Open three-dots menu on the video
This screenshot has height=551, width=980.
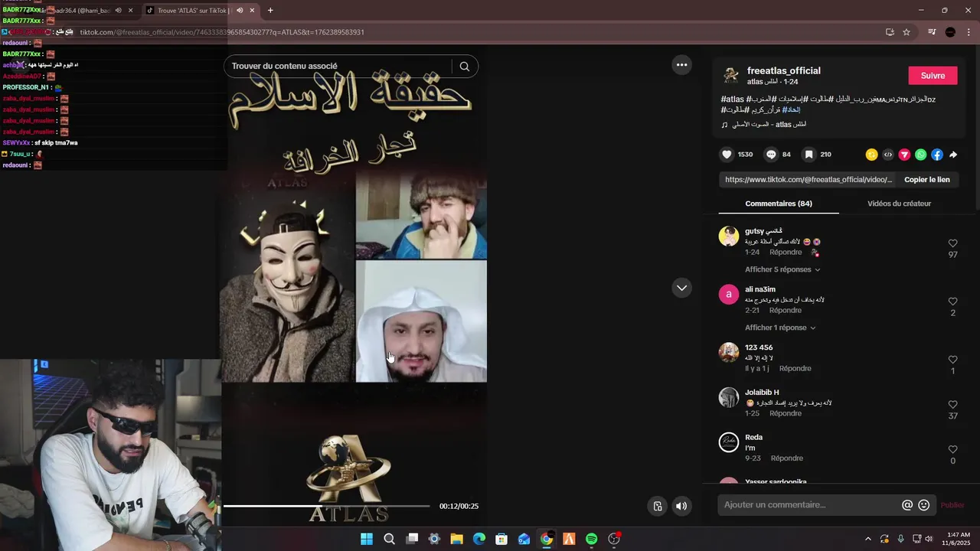[681, 65]
